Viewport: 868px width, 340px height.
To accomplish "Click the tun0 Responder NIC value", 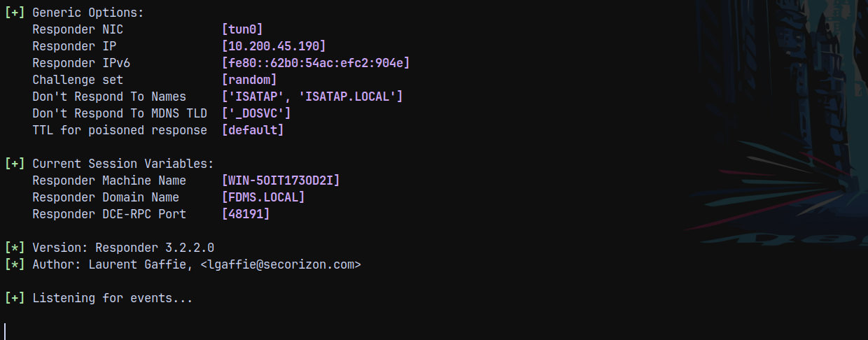I will click(x=242, y=29).
